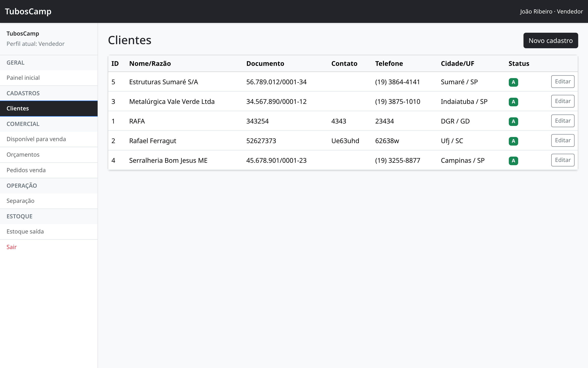This screenshot has width=588, height=368.
Task: Click the status badge for Rafael Ferragut
Action: (513, 141)
